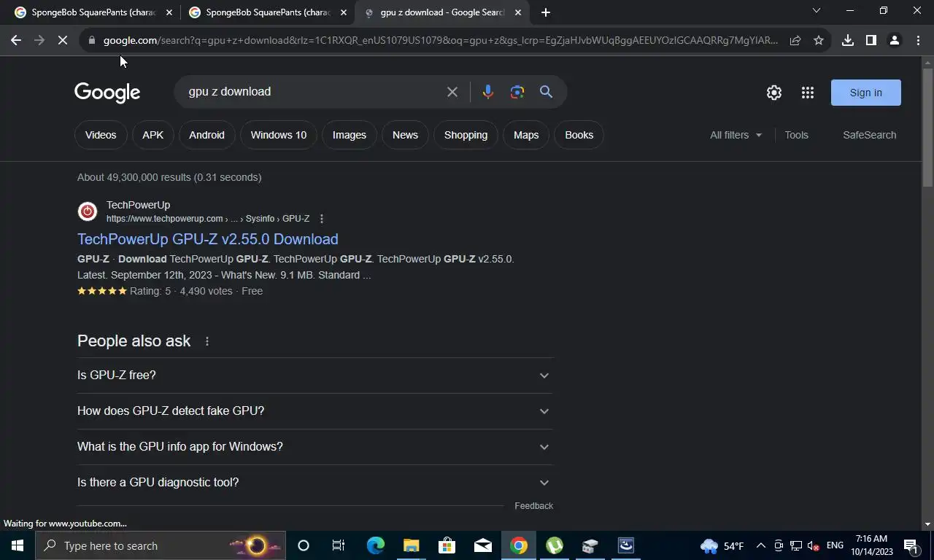The height and width of the screenshot is (560, 934).
Task: Select the Windows 10 filter chip
Action: point(278,135)
